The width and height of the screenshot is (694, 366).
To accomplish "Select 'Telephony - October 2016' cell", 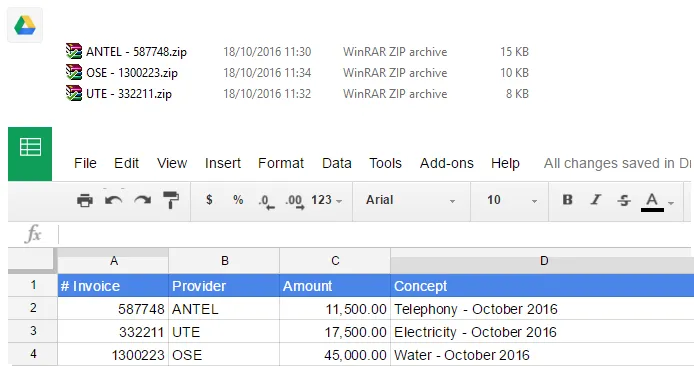I will [x=542, y=308].
